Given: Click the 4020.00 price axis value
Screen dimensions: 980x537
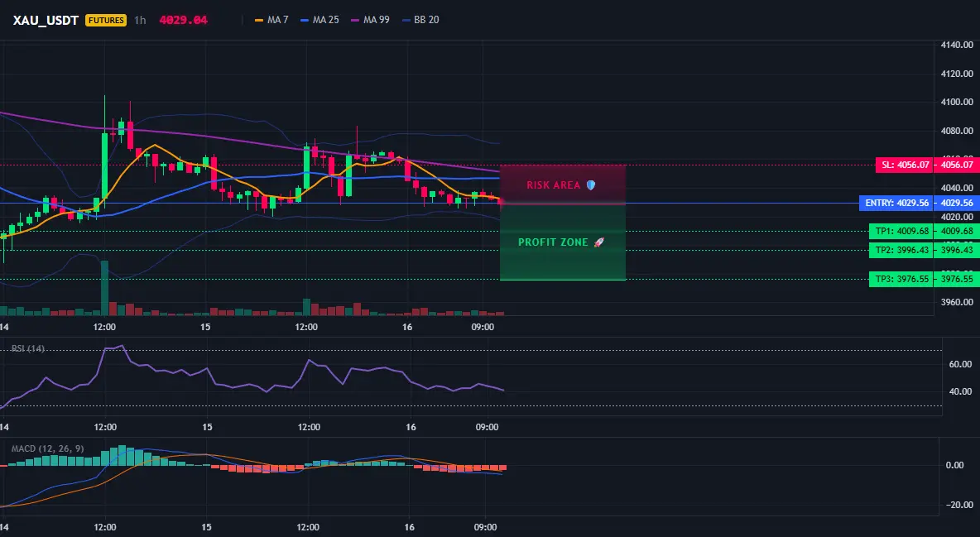Looking at the screenshot, I should (x=957, y=217).
